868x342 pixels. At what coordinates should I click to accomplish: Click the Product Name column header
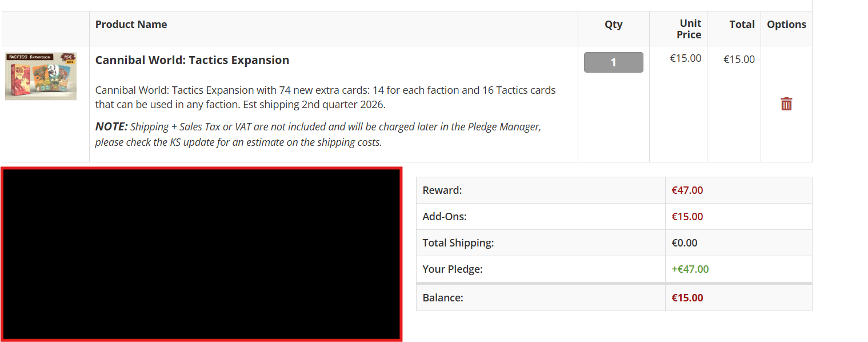[x=131, y=24]
